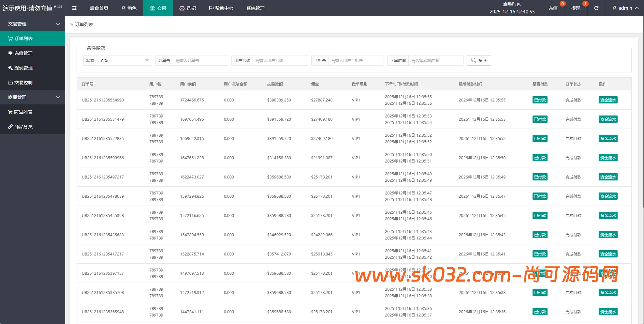Open 提现管理 in the sidebar
The image size is (644, 324).
tap(23, 68)
